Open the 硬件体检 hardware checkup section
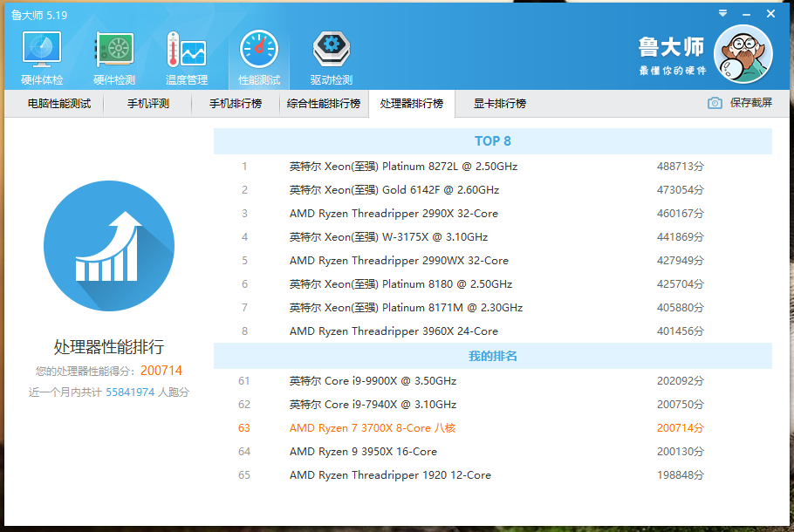 click(x=42, y=58)
